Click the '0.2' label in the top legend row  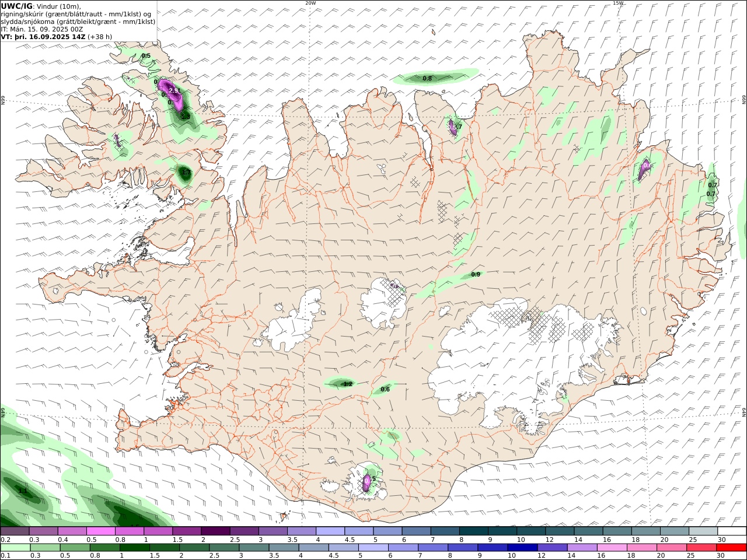5,540
